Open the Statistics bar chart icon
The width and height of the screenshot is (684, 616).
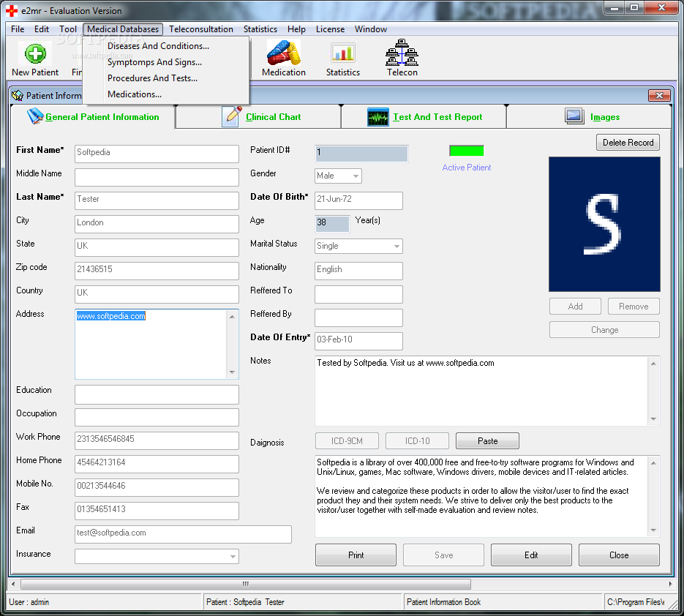[343, 53]
